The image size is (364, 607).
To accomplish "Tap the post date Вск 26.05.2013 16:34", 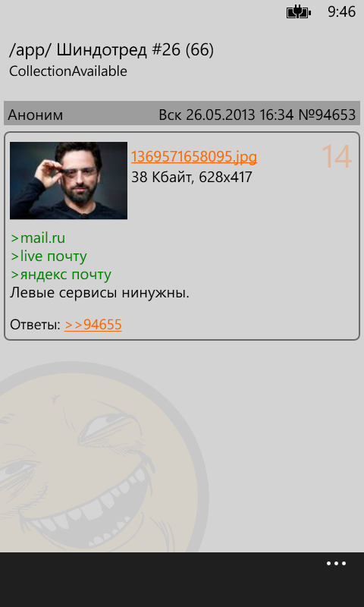I will click(x=227, y=115).
